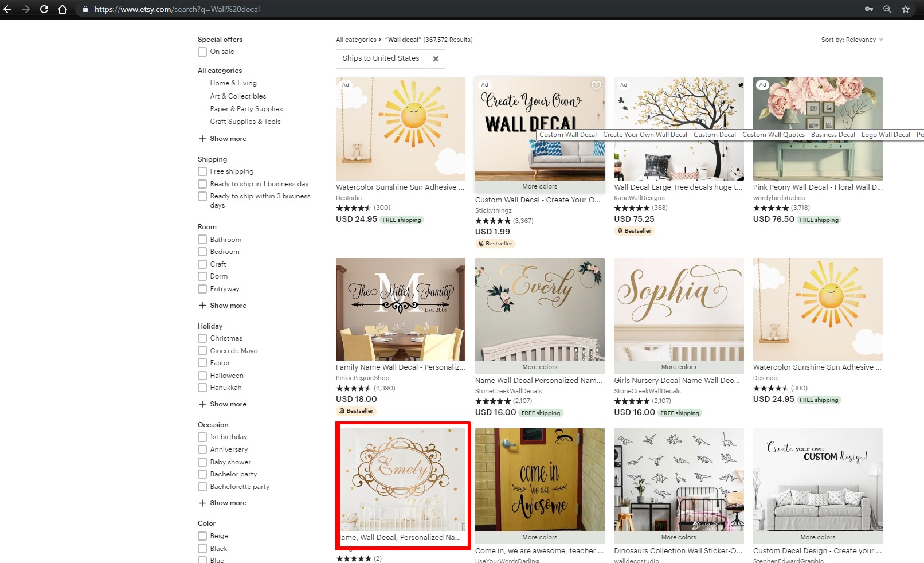The width and height of the screenshot is (924, 563).
Task: Visit the wordybirdstudios shop
Action: [x=779, y=198]
